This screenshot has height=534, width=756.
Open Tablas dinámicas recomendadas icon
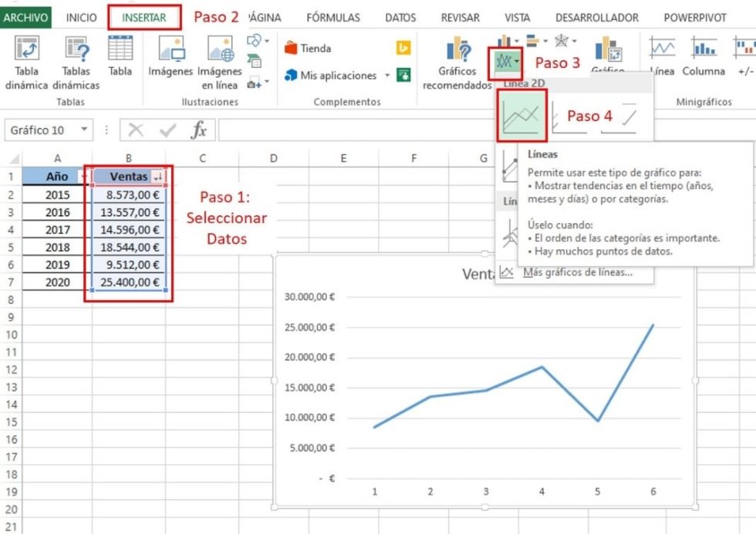pyautogui.click(x=76, y=49)
